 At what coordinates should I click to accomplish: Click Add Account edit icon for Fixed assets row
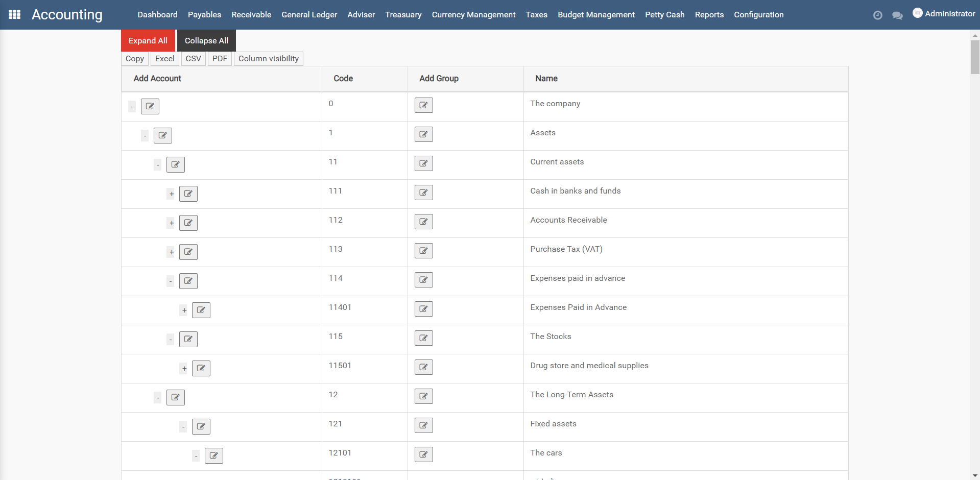[x=201, y=426]
